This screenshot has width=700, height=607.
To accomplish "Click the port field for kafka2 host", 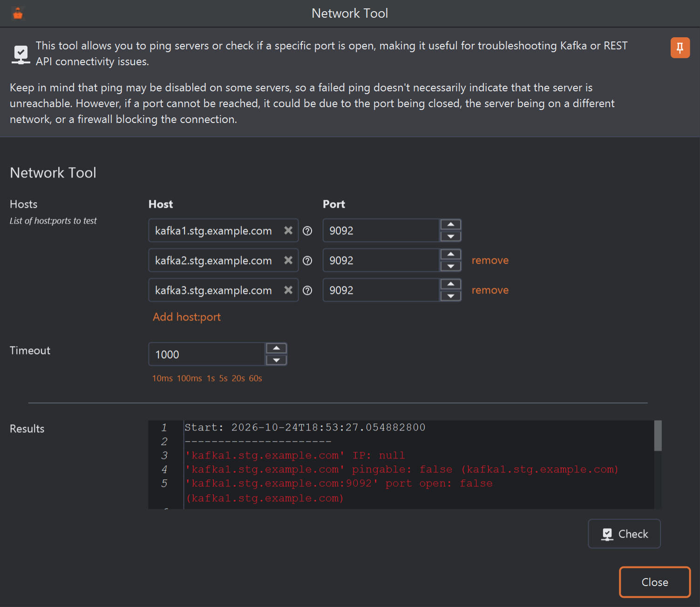I will click(381, 260).
